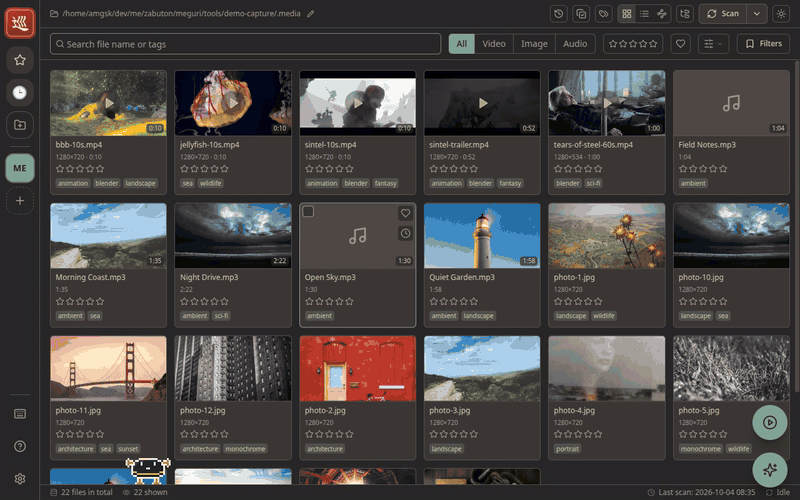
Task: Click the sci-fi tag on Night Drive.mp3
Action: coord(221,316)
